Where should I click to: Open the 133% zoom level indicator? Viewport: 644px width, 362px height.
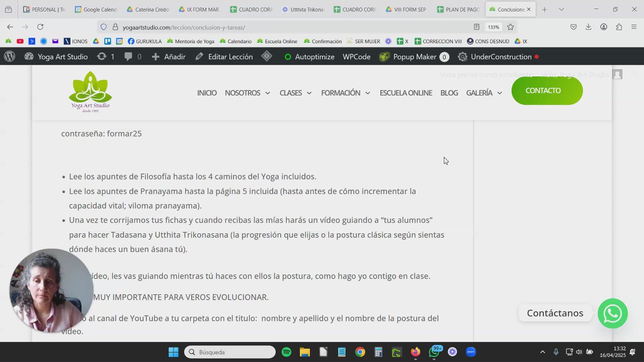(x=493, y=27)
